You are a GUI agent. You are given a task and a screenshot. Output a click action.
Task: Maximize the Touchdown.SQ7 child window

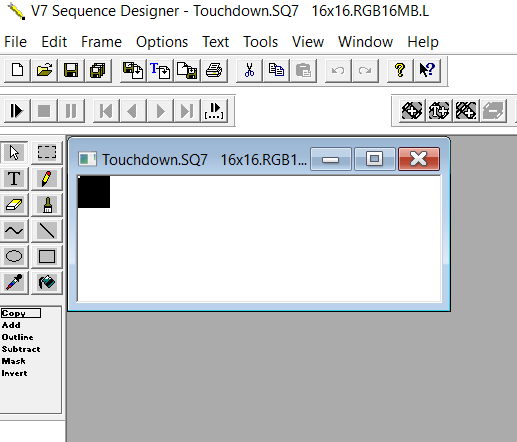(375, 159)
